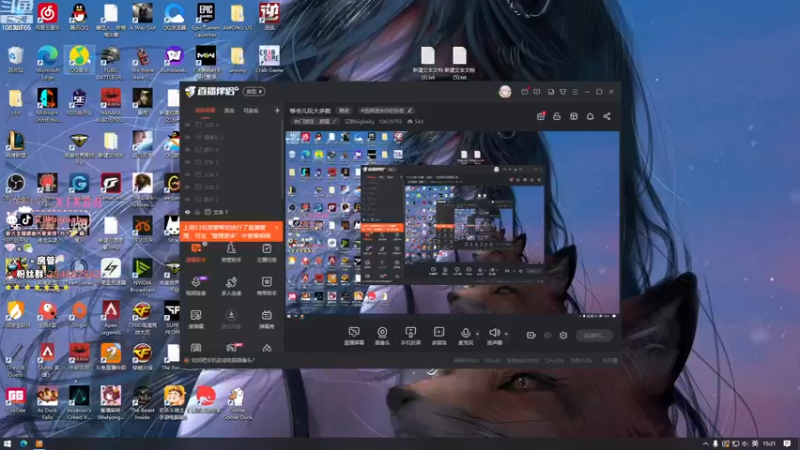Expand speaker options arrow
800x450 pixels.
506,334
